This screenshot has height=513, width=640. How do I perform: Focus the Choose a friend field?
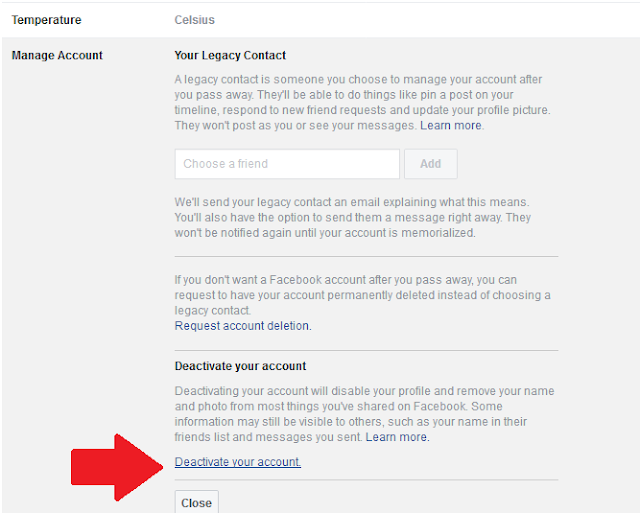pyautogui.click(x=286, y=164)
